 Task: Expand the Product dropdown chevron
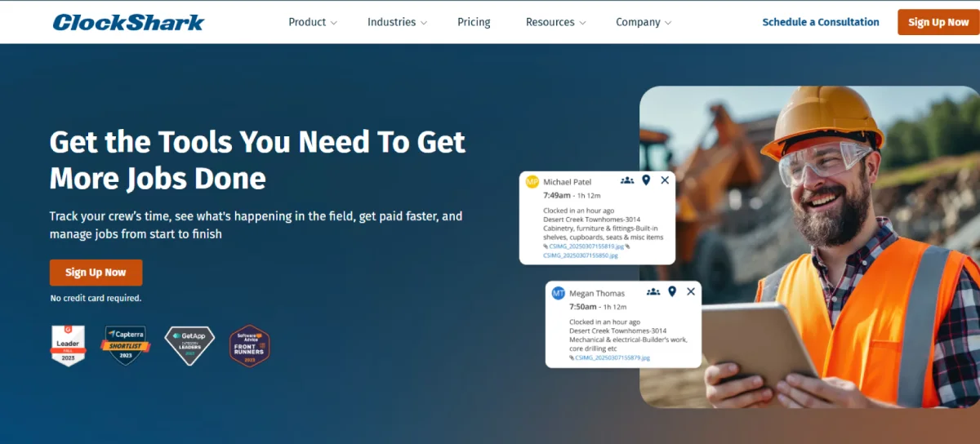(x=333, y=23)
